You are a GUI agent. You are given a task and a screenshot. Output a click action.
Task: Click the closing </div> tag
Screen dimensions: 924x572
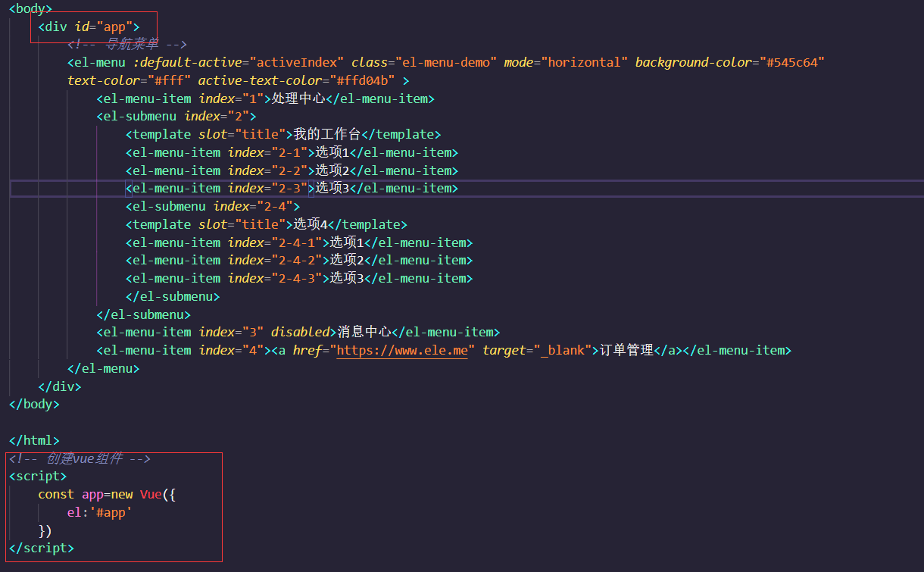point(60,386)
